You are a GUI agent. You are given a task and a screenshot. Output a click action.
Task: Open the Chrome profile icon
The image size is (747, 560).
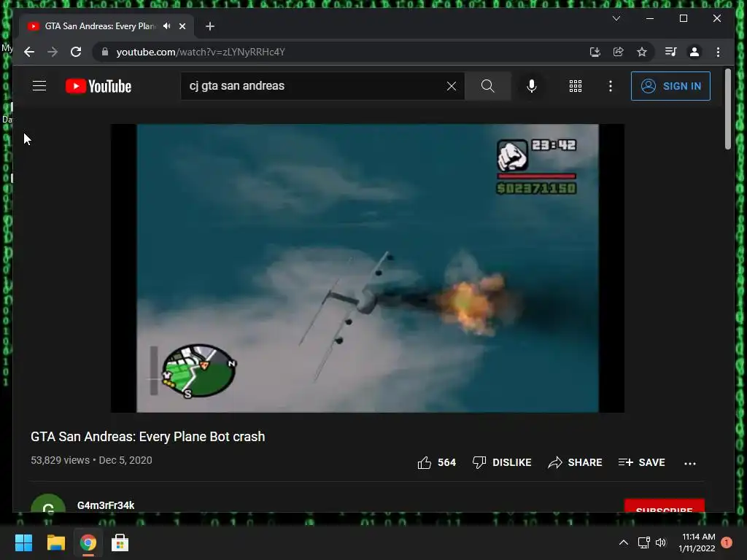click(694, 52)
